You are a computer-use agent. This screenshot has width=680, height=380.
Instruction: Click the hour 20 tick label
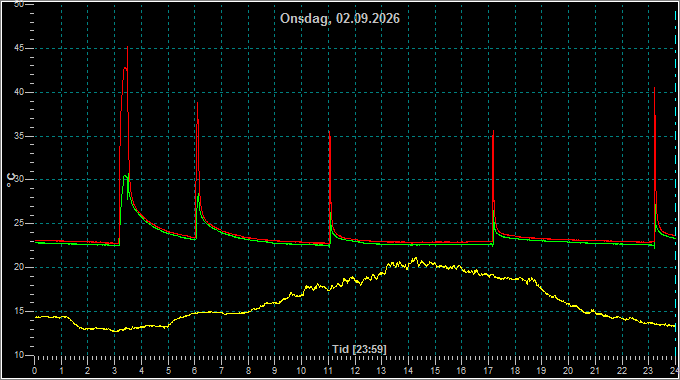coord(568,371)
